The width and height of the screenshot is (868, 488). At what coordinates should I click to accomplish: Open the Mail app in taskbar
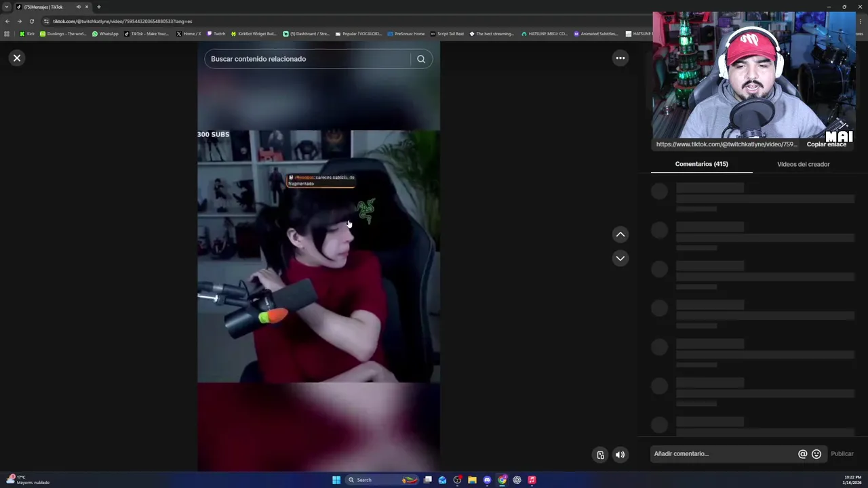[x=442, y=480]
